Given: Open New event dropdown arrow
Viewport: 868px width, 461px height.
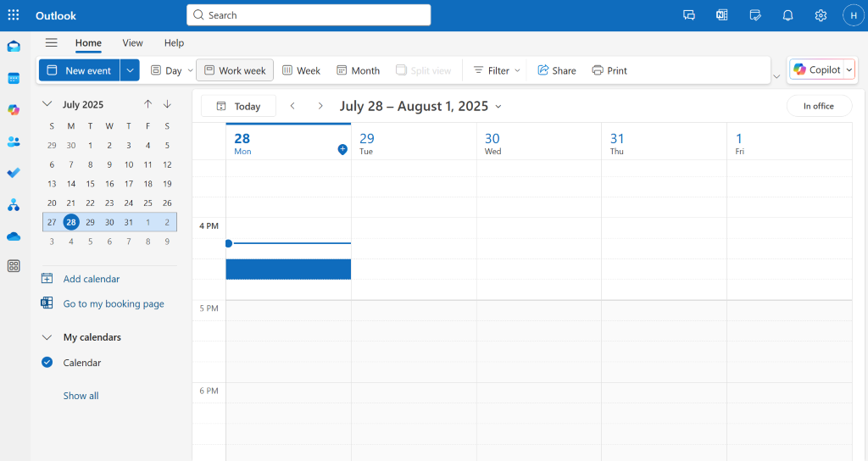Looking at the screenshot, I should coord(130,70).
